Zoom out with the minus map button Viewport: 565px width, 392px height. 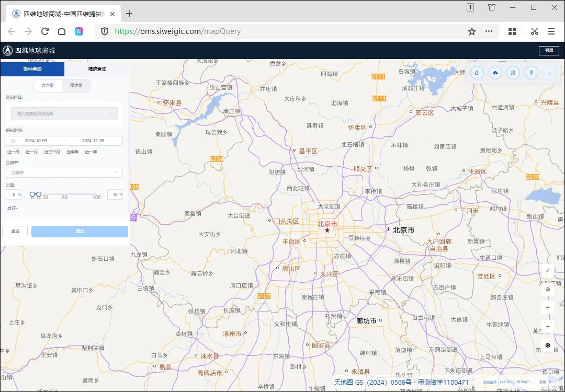pyautogui.click(x=548, y=327)
